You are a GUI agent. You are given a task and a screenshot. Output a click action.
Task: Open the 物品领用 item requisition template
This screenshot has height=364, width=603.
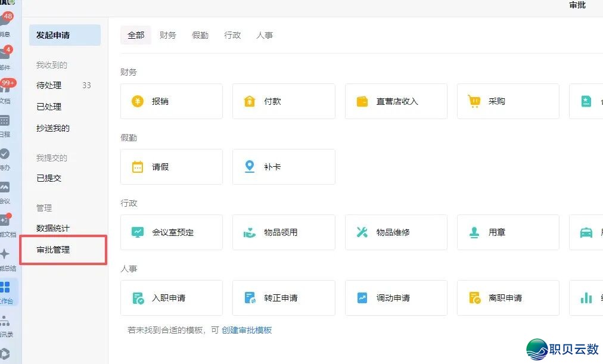point(284,232)
